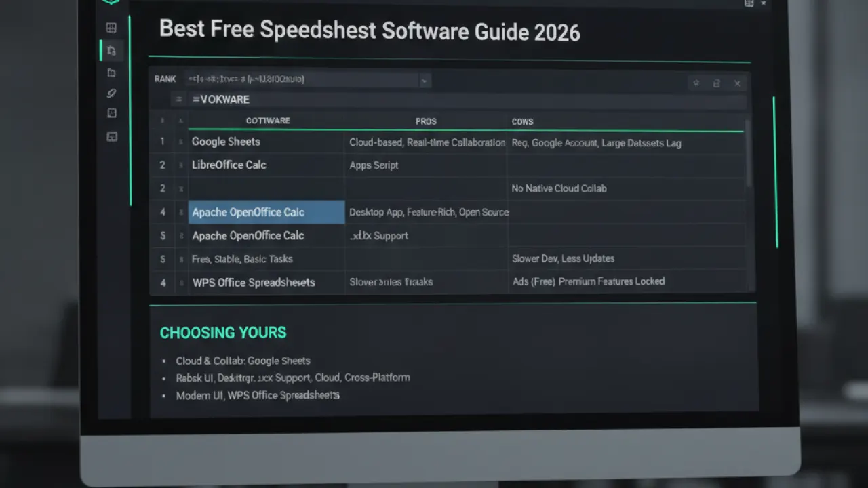Click the 'Slower Dev, Less Updates' cell
This screenshot has width=868, height=488.
tap(627, 258)
